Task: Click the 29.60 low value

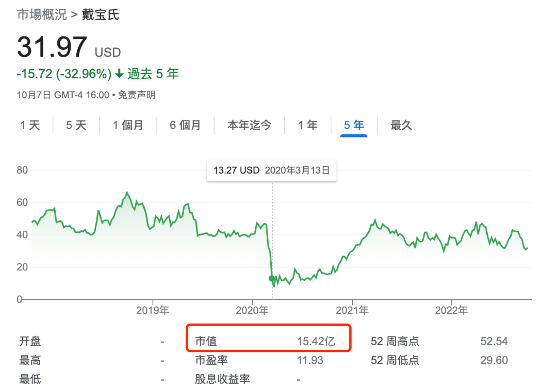Action: [x=494, y=361]
